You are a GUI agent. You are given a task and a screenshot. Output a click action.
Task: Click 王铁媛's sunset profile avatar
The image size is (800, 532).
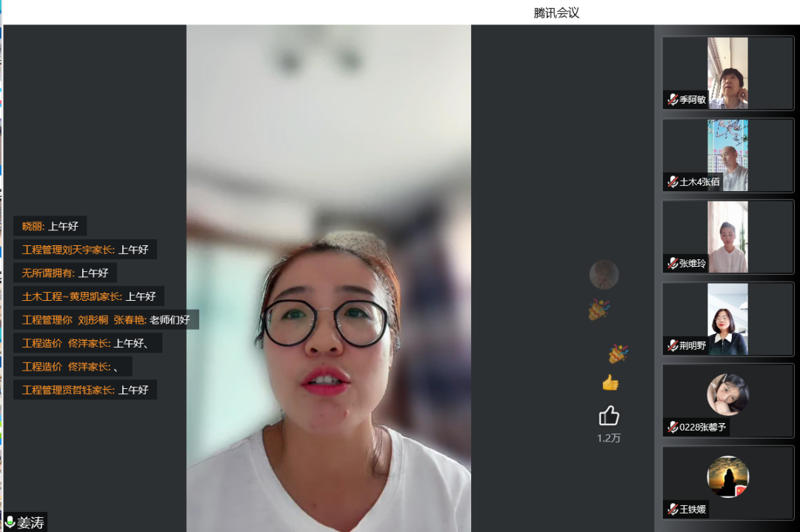[x=727, y=476]
